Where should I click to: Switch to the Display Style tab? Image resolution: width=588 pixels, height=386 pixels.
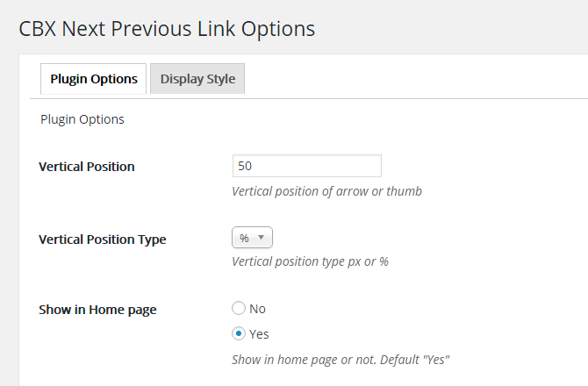point(197,79)
